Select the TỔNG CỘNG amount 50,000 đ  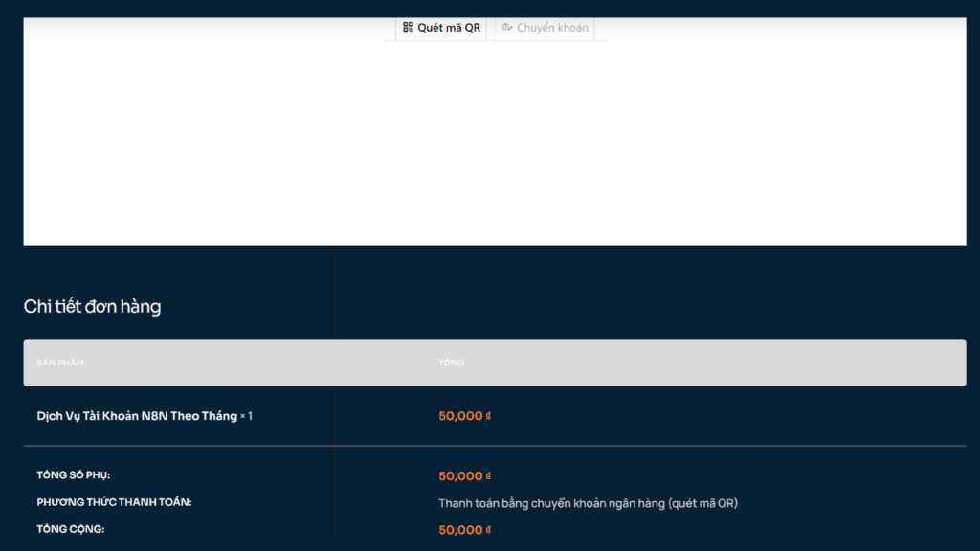click(464, 530)
